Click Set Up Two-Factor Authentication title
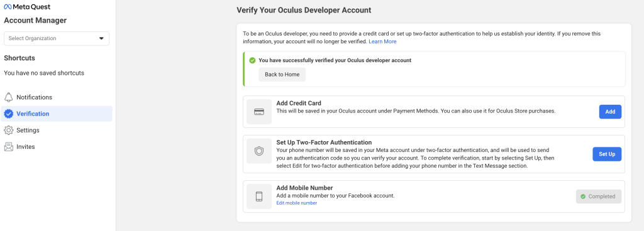The height and width of the screenshot is (231, 644). tap(324, 142)
